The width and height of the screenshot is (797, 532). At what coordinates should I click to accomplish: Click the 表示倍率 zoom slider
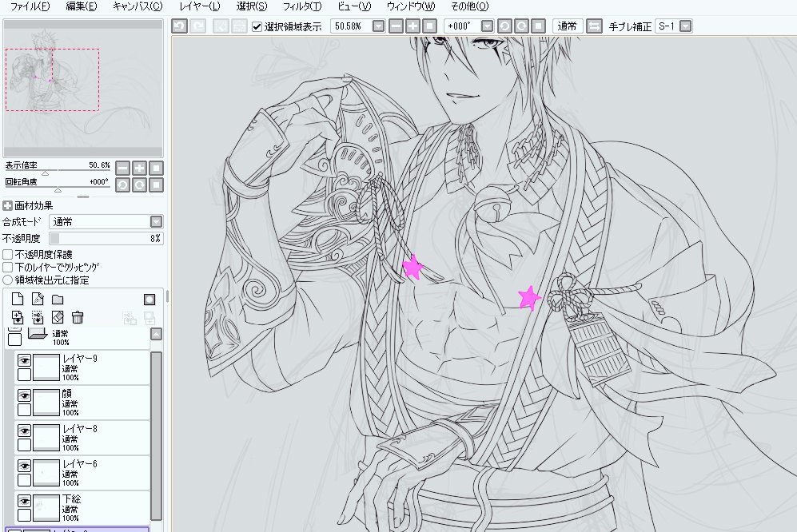click(58, 171)
